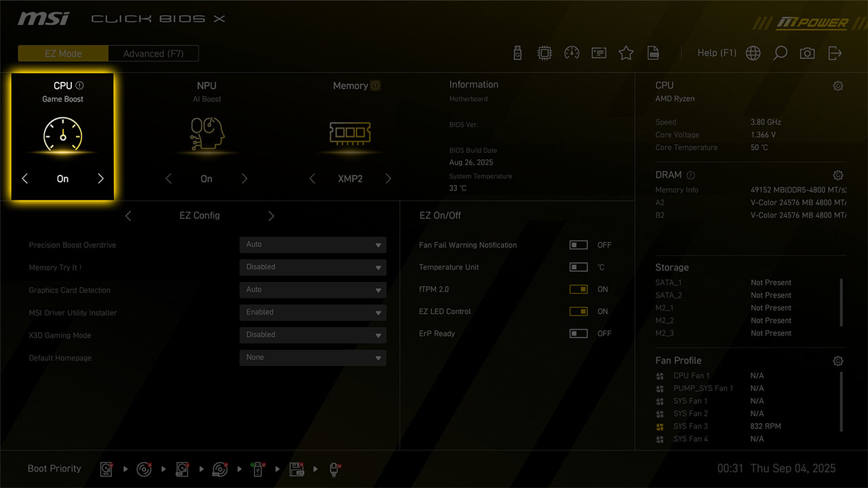Open Favorites via the star icon
Screen dimensions: 868x488
tap(626, 53)
